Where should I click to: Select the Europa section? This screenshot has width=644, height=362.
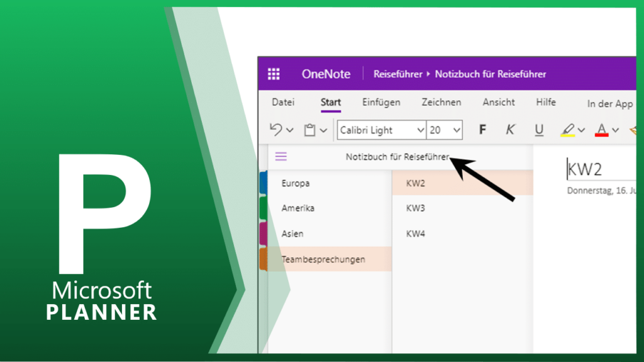[296, 183]
